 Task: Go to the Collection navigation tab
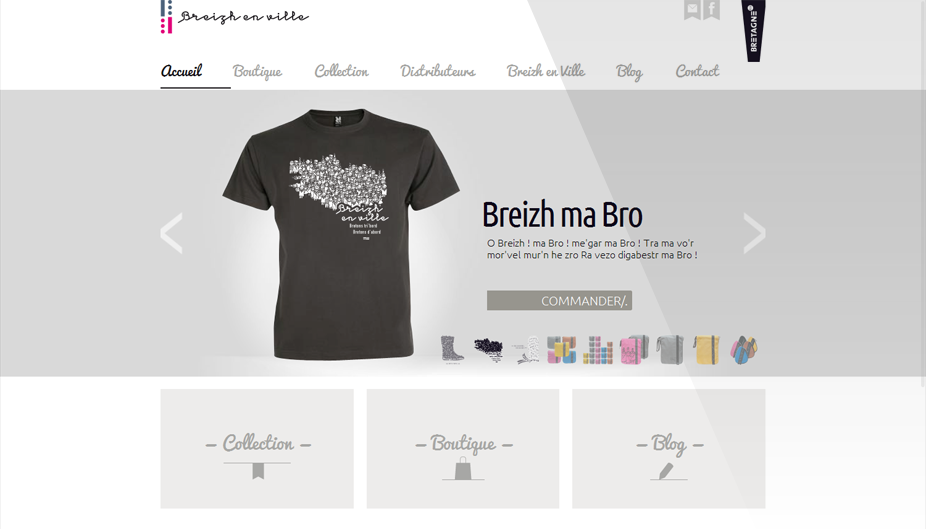(341, 71)
